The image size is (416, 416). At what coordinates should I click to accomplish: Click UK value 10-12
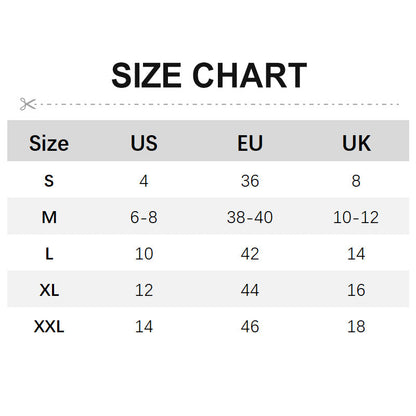pyautogui.click(x=356, y=217)
